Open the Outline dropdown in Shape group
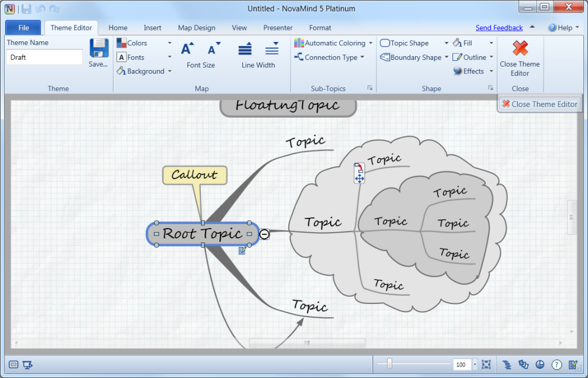Image resolution: width=588 pixels, height=378 pixels. (473, 57)
